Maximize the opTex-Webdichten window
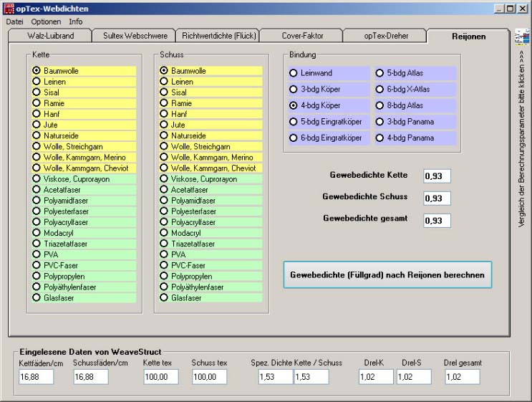The width and height of the screenshot is (532, 402). (510, 9)
